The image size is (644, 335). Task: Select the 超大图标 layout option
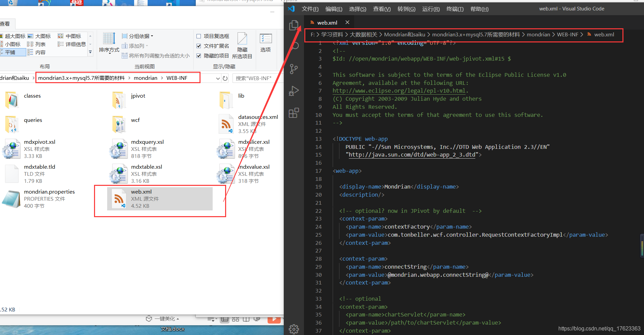click(12, 36)
